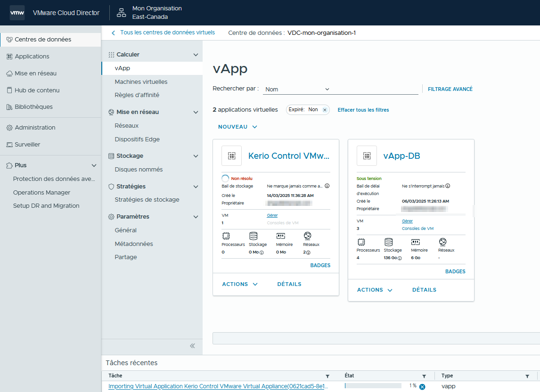The image size is (540, 392).
Task: Click the Surveiller monitor icon
Action: [x=9, y=145]
